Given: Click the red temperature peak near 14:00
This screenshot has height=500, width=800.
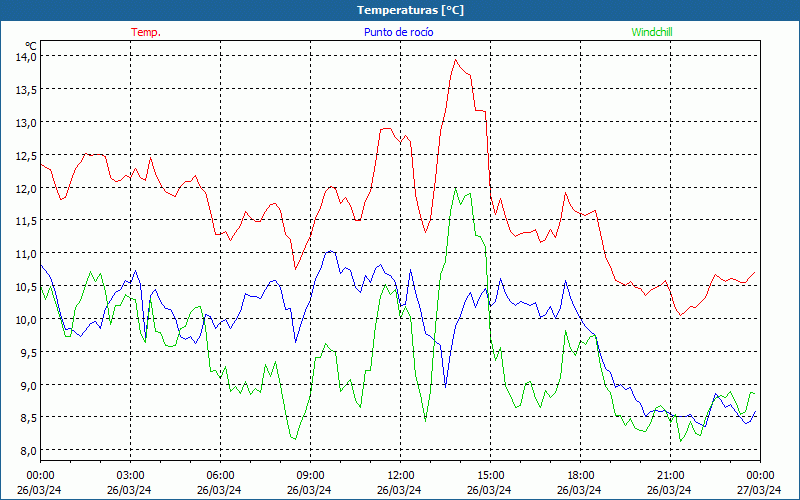Looking at the screenshot, I should pos(456,60).
